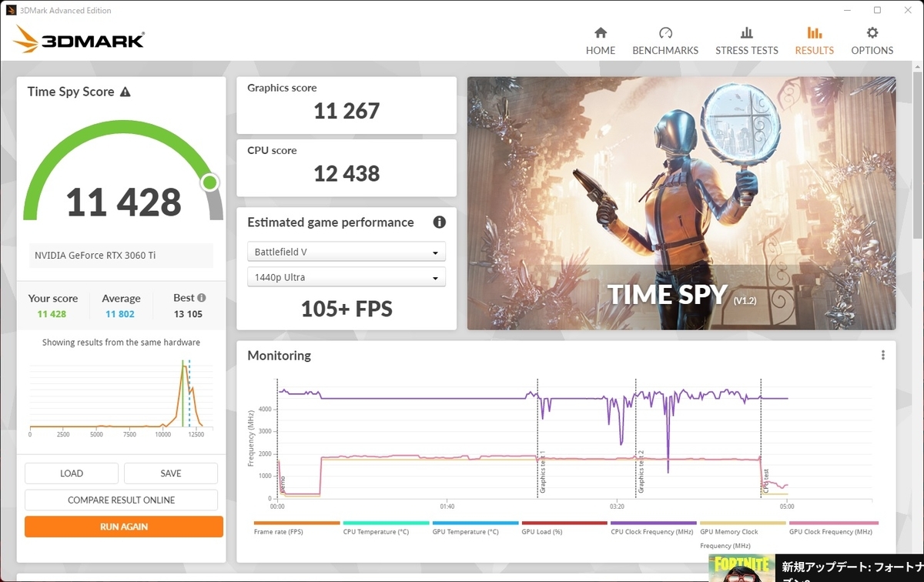The width and height of the screenshot is (924, 582).
Task: Open the STRESS TESTS section
Action: click(746, 35)
